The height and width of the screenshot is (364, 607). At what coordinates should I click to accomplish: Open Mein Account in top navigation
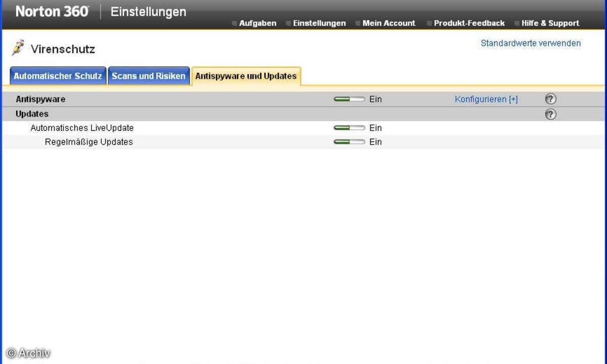[x=388, y=23]
